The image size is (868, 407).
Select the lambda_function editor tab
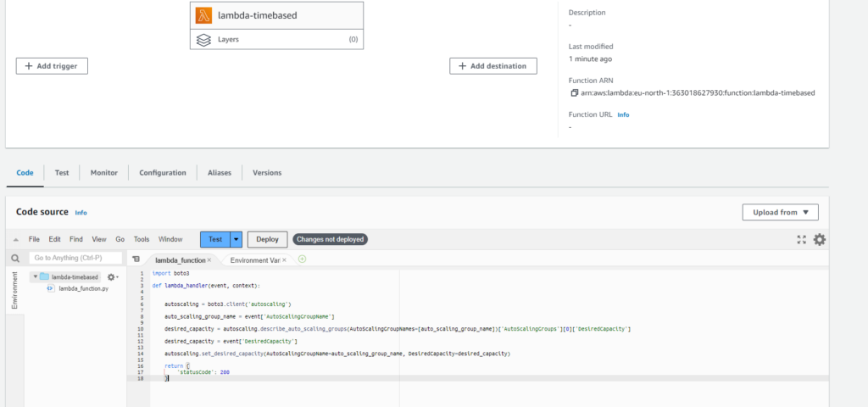tap(180, 259)
